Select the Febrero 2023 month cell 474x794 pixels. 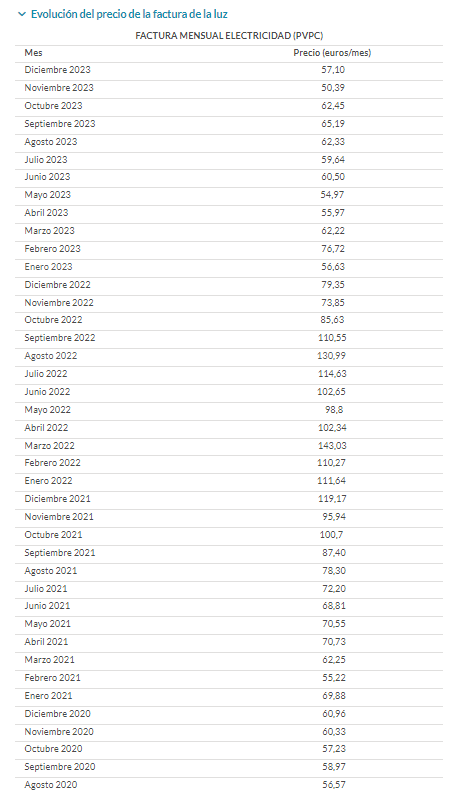[53, 249]
